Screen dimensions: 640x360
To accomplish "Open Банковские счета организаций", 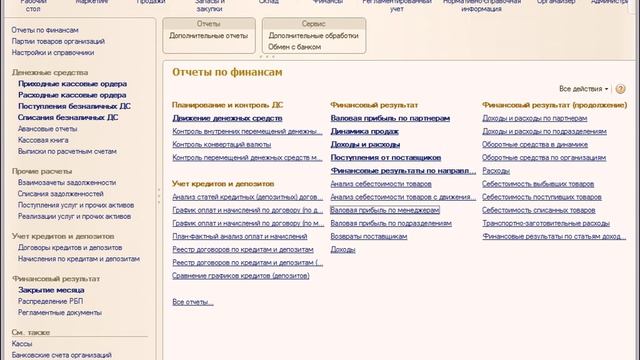I will (x=61, y=355).
